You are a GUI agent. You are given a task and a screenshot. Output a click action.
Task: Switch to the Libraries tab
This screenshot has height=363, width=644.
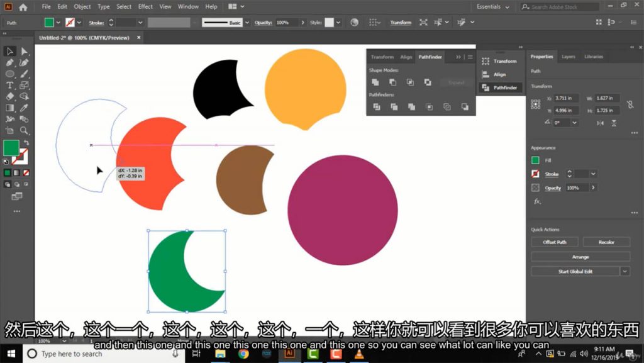(x=594, y=57)
